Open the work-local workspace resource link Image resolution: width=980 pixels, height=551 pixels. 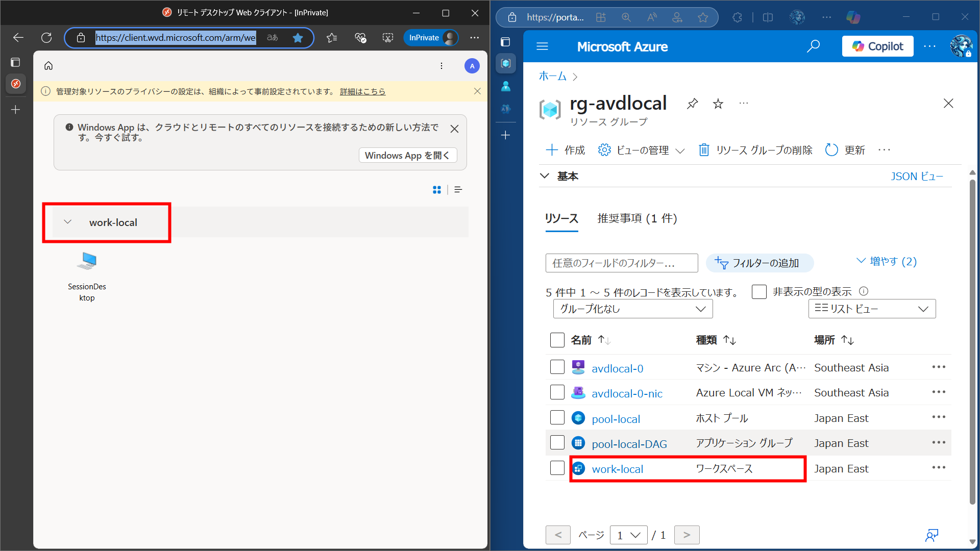(x=617, y=469)
